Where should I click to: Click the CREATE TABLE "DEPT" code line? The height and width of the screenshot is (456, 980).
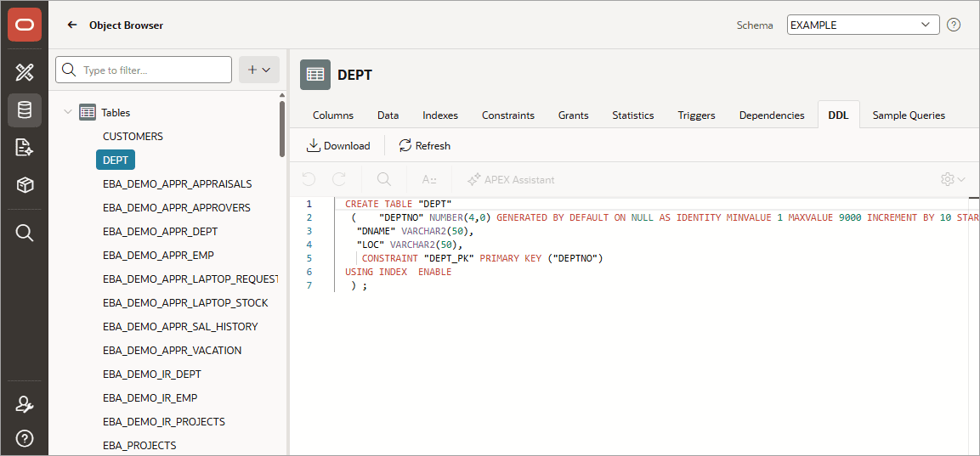[398, 204]
